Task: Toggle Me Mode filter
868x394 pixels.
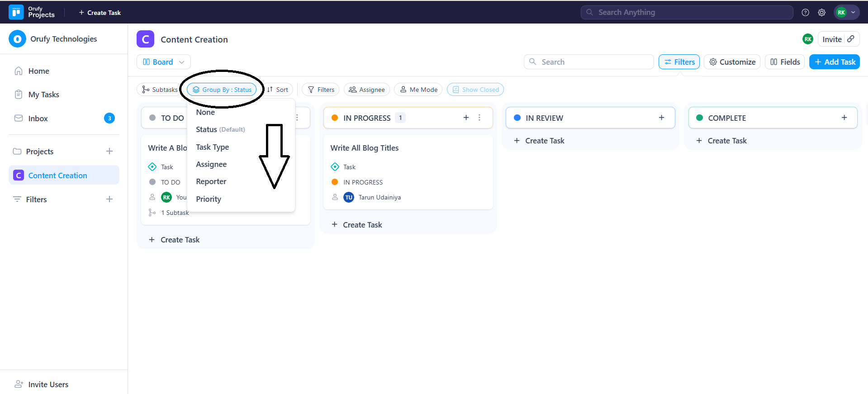Action: tap(418, 90)
